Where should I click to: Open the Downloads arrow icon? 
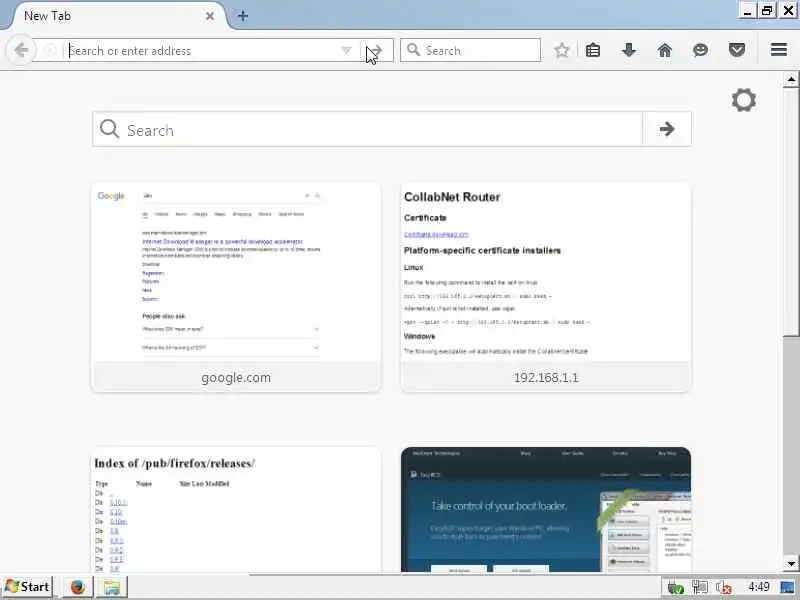coord(629,50)
